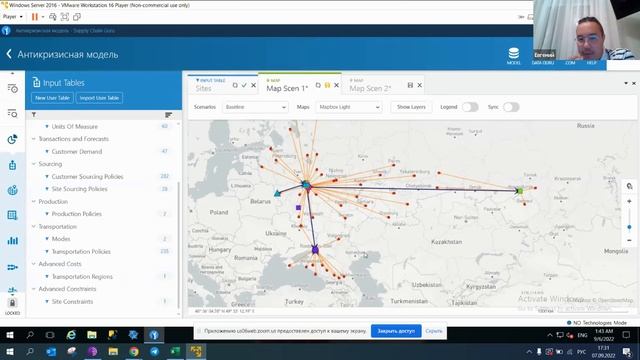The height and width of the screenshot is (360, 640).
Task: Open the pie chart sidebar icon
Action: click(12, 139)
